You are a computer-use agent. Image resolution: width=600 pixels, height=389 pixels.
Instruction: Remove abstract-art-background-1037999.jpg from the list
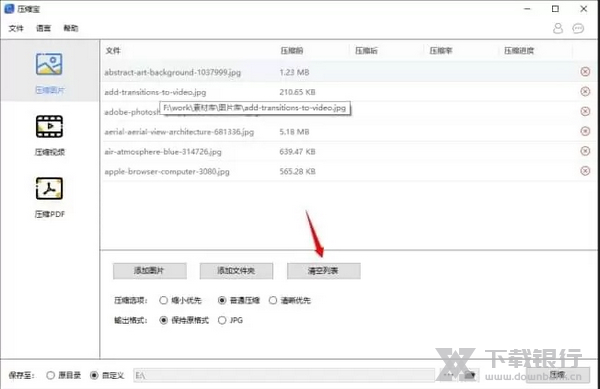coord(585,72)
